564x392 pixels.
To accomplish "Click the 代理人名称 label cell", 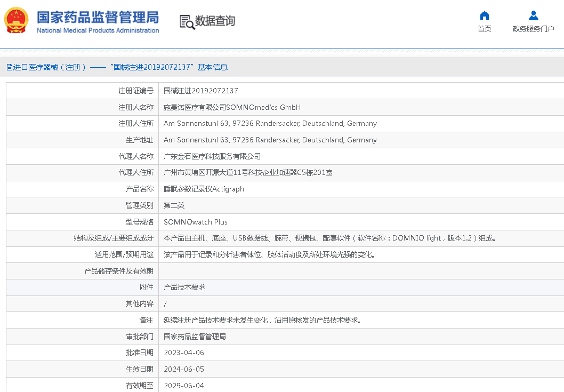I will (x=83, y=156).
